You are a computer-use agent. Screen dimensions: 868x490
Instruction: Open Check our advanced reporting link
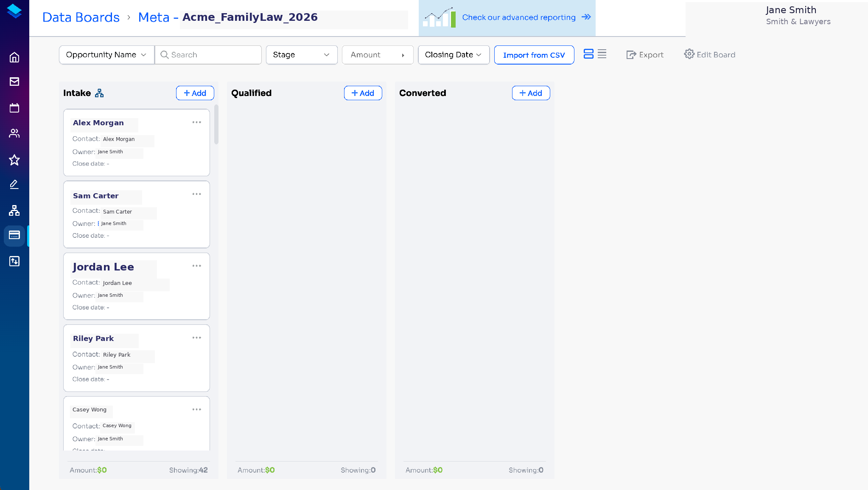click(x=519, y=17)
